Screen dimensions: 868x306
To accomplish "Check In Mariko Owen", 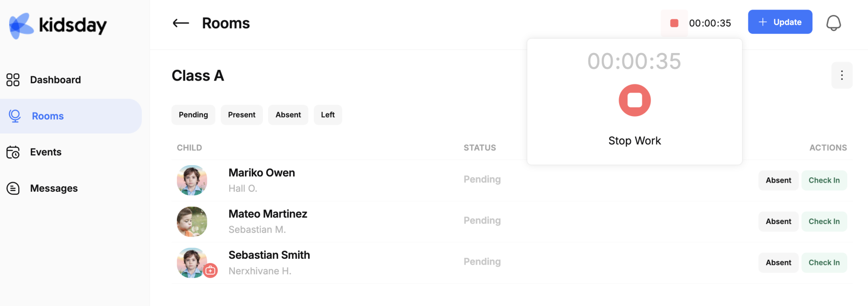I will click(824, 180).
